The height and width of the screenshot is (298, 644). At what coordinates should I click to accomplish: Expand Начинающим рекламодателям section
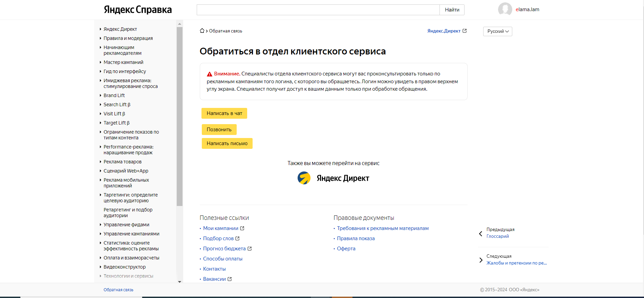coord(101,47)
